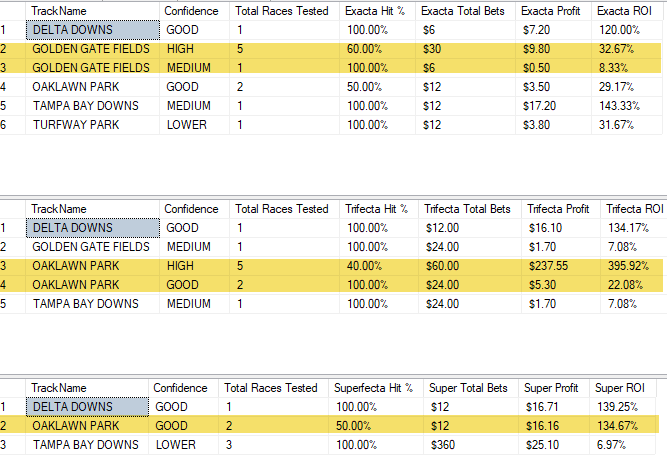The image size is (667, 468).
Task: Select the OAKLAWN PARK HIGH row in the Trifecta grid
Action: tap(332, 266)
